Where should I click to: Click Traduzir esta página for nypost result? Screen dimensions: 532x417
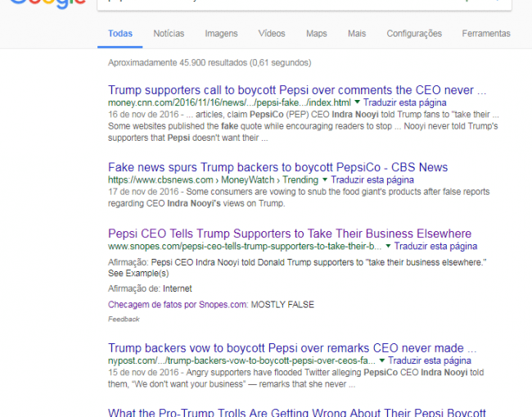[x=430, y=360]
